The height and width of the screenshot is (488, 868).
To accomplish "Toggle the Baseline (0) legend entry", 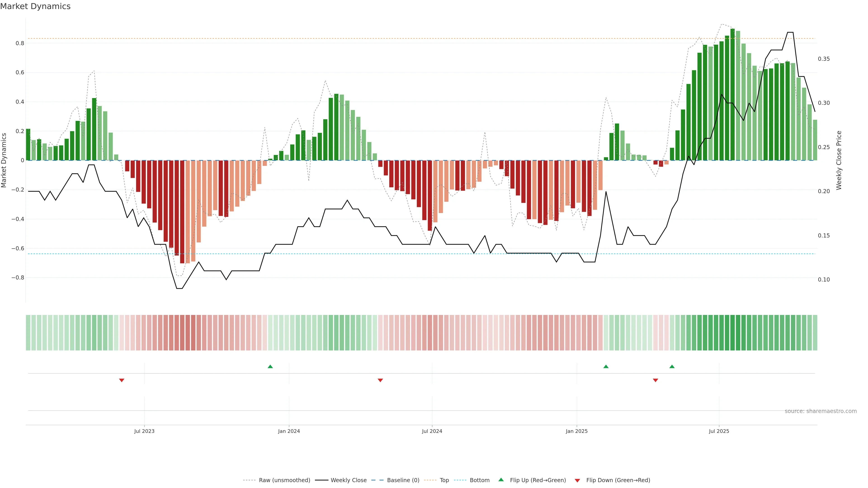I will point(403,480).
